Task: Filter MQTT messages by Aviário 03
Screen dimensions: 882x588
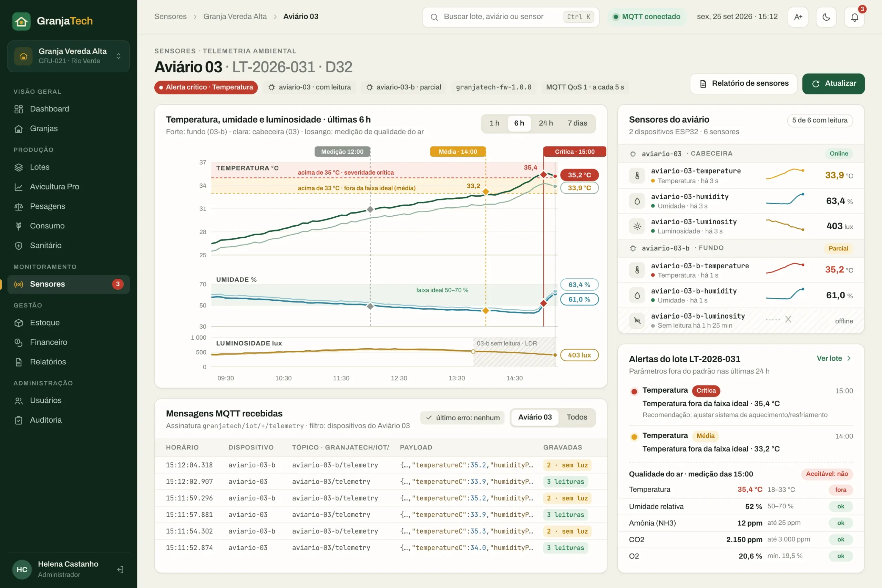Action: click(535, 417)
